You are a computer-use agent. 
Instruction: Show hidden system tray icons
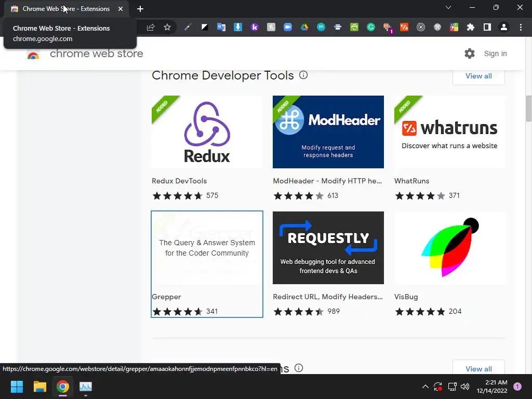pos(425,387)
